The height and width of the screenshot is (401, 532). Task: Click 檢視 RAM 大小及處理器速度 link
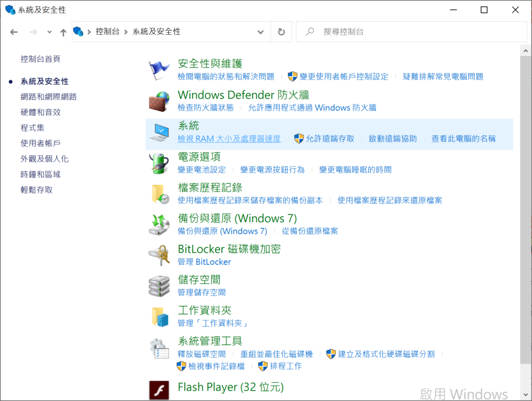click(229, 139)
